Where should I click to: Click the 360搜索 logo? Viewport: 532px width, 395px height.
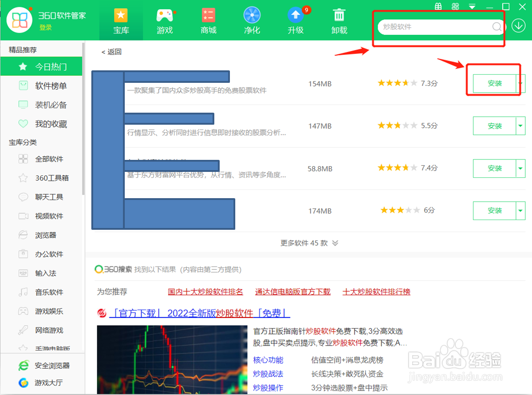point(113,269)
